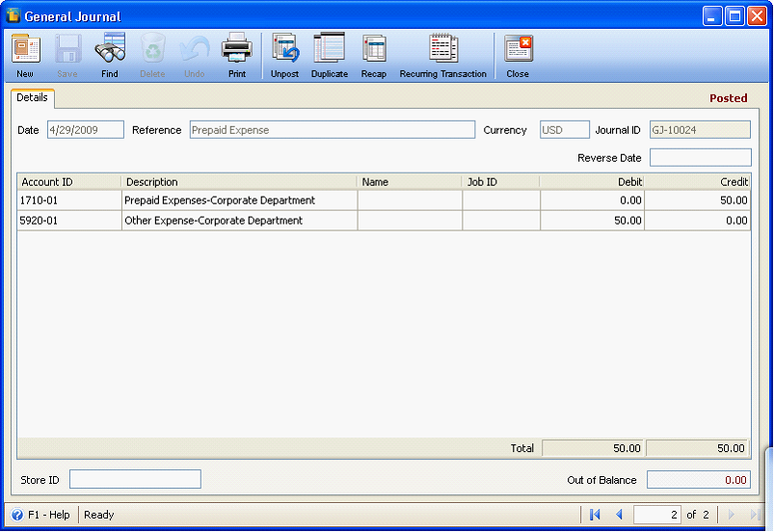This screenshot has width=774, height=532.
Task: Maximize the General Journal window
Action: [x=734, y=16]
